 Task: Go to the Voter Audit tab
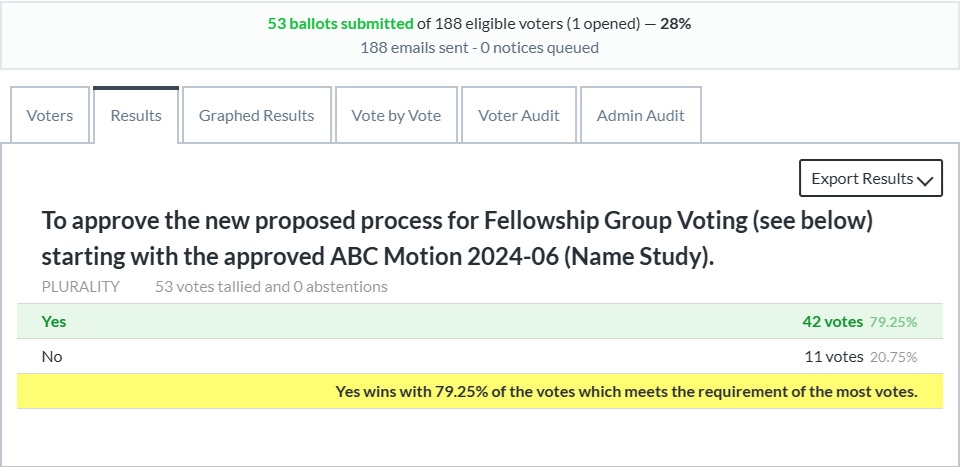519,115
